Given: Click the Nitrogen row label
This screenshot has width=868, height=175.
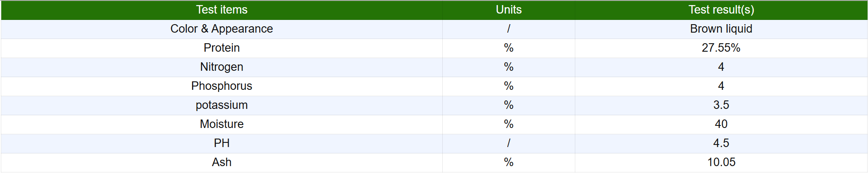Looking at the screenshot, I should click(221, 67).
